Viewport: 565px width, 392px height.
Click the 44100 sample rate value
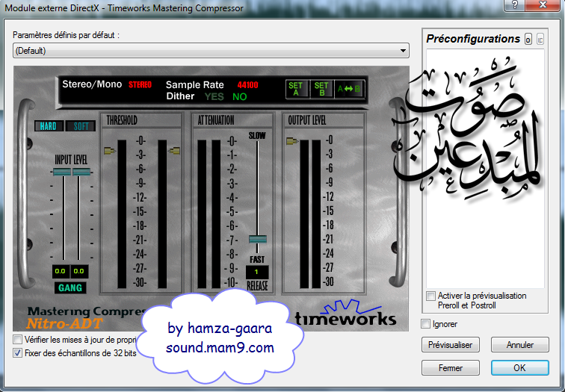click(248, 85)
